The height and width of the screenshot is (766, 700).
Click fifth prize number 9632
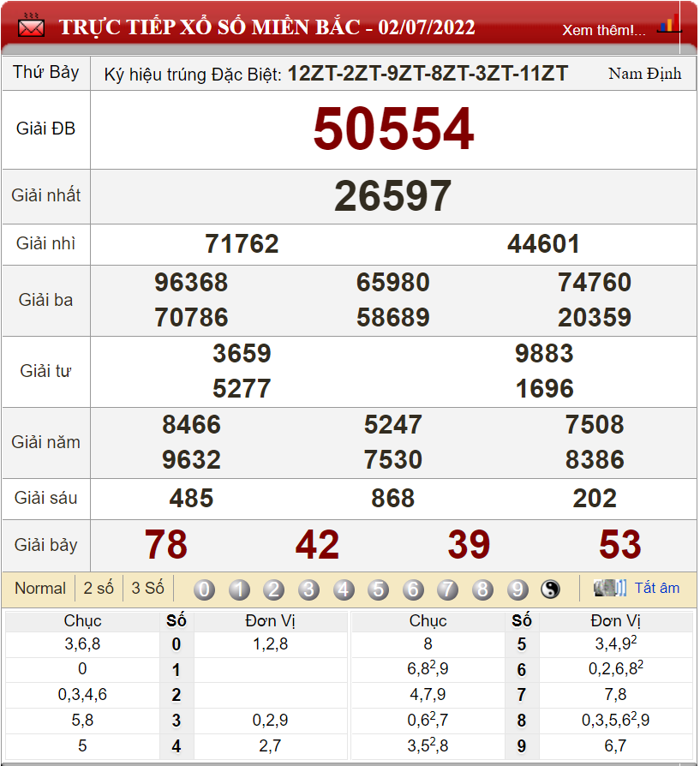tap(191, 460)
